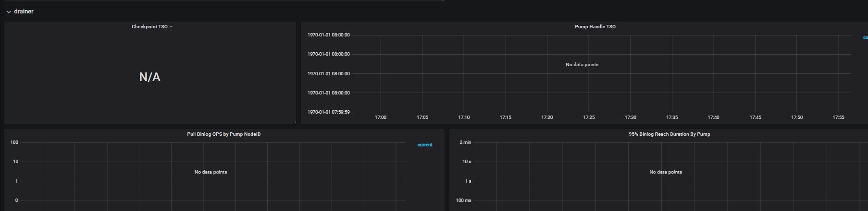Viewport: 868px width, 211px height.
Task: Click the 1970-01-01 07:59:59 y-axis label
Action: click(x=329, y=112)
